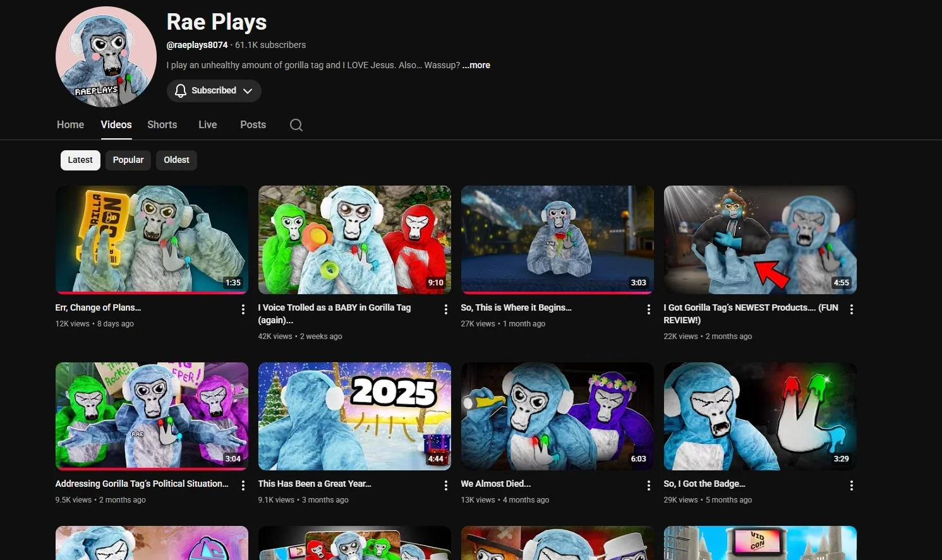Play the 4:55 newest products review thumbnail
Screen dimensions: 942x560
point(760,239)
